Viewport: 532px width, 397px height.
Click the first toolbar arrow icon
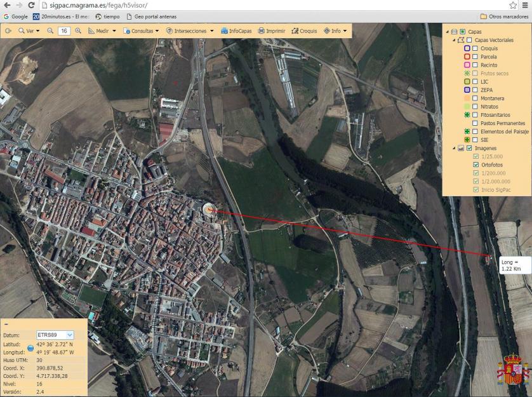[9, 30]
